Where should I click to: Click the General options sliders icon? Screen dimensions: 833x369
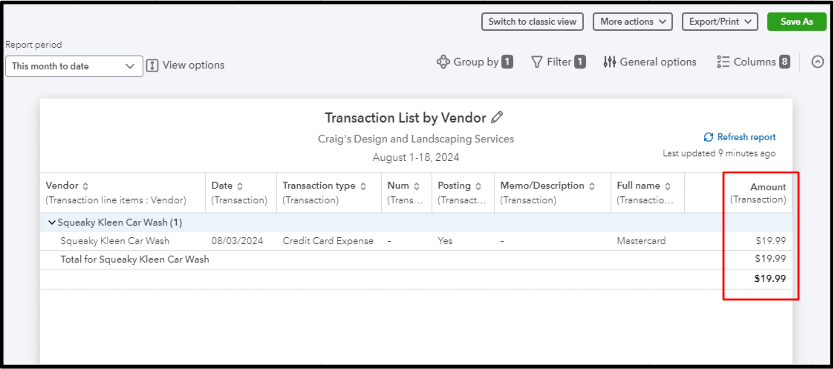pyautogui.click(x=609, y=62)
